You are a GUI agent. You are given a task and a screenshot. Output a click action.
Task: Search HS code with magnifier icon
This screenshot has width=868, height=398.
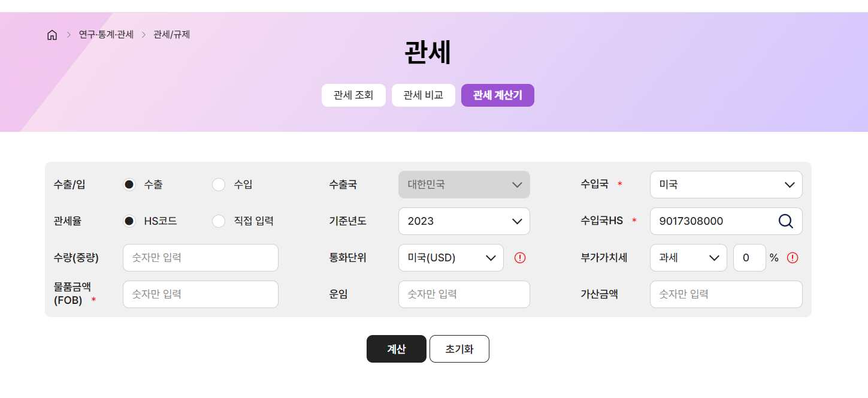pos(785,221)
